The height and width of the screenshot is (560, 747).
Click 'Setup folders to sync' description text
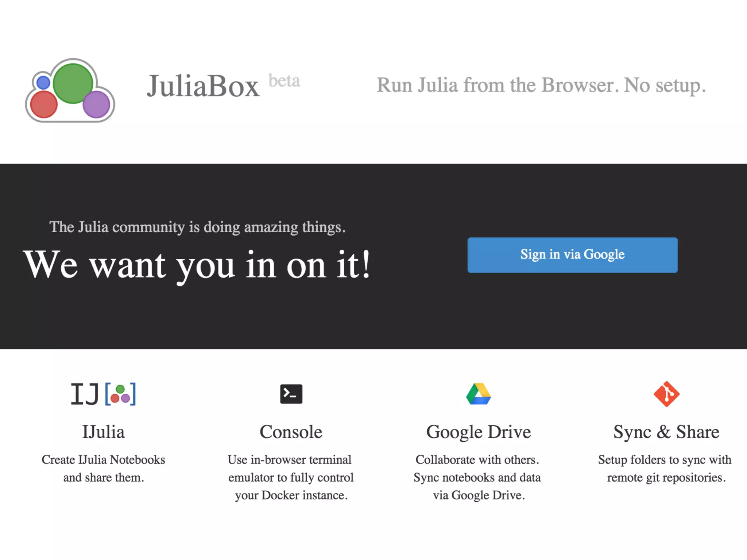(x=665, y=460)
